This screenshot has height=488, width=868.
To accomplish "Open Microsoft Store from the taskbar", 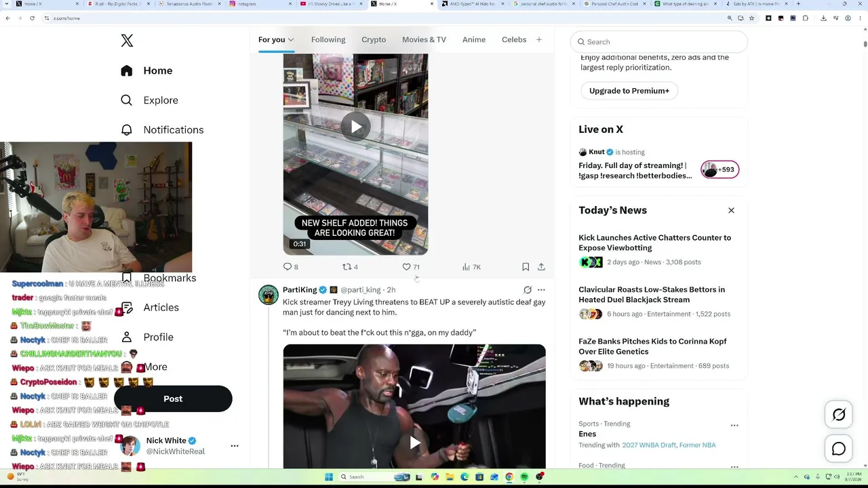I will pos(479,477).
